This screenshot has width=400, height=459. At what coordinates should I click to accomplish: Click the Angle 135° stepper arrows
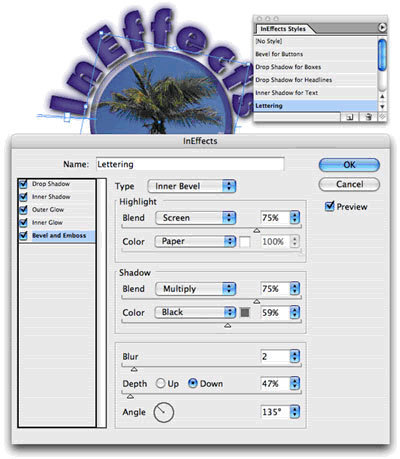[295, 412]
